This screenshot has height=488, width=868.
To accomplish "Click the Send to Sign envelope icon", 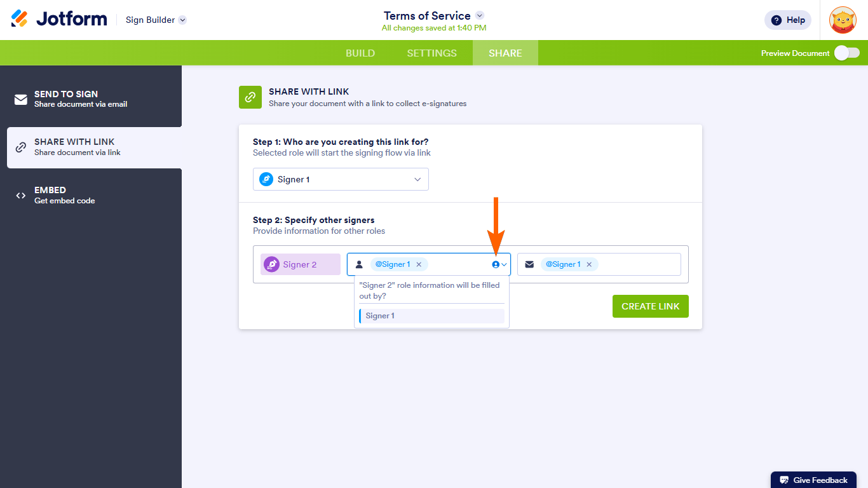I will tap(21, 99).
